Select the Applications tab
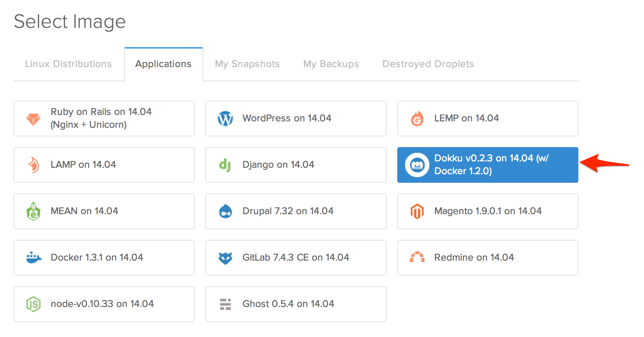The width and height of the screenshot is (644, 337). pyautogui.click(x=164, y=64)
